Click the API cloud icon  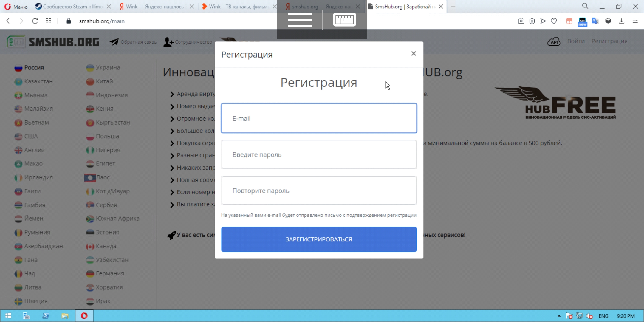click(x=554, y=41)
